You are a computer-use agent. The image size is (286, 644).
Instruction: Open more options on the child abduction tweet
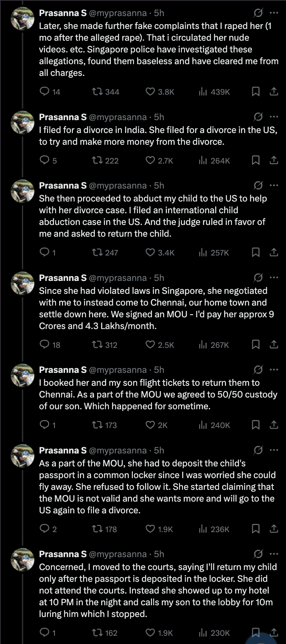[274, 185]
